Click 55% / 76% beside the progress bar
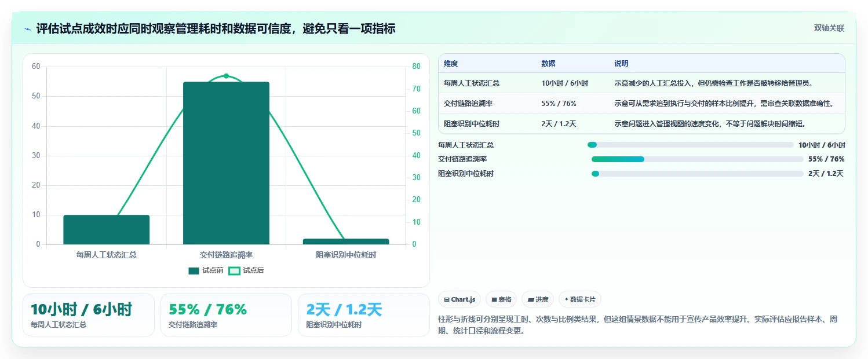The image size is (868, 359). (x=826, y=159)
